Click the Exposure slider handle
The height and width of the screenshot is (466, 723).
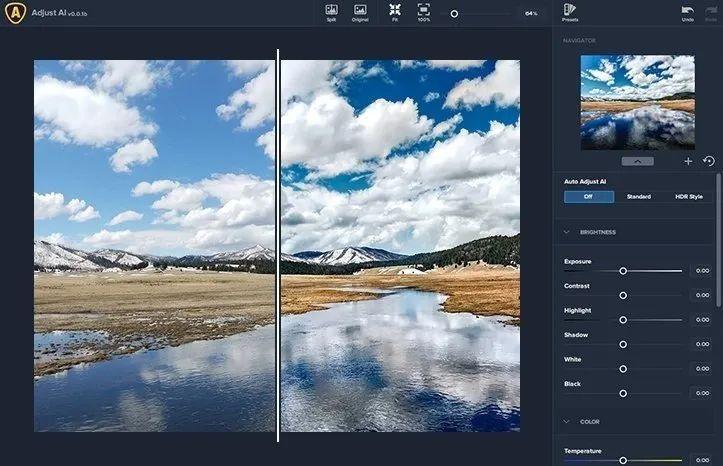pos(623,271)
